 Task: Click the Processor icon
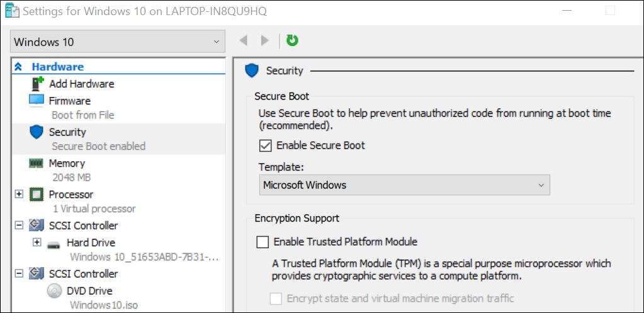click(x=37, y=195)
